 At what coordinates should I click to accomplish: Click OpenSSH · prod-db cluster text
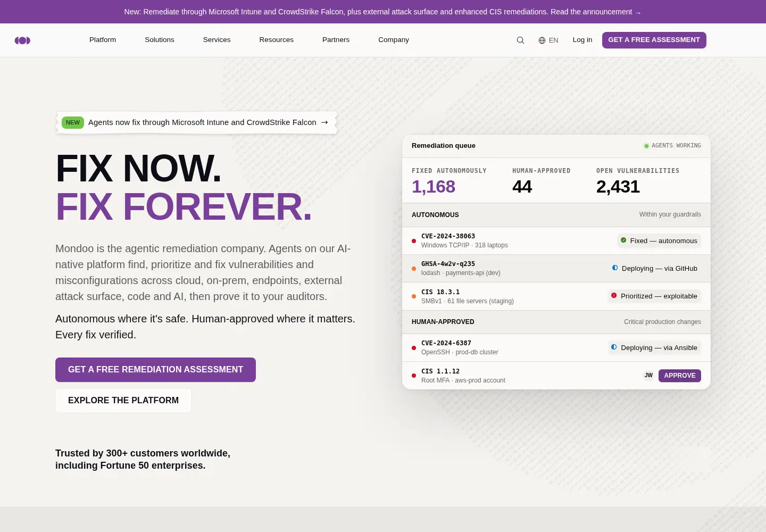tap(460, 352)
